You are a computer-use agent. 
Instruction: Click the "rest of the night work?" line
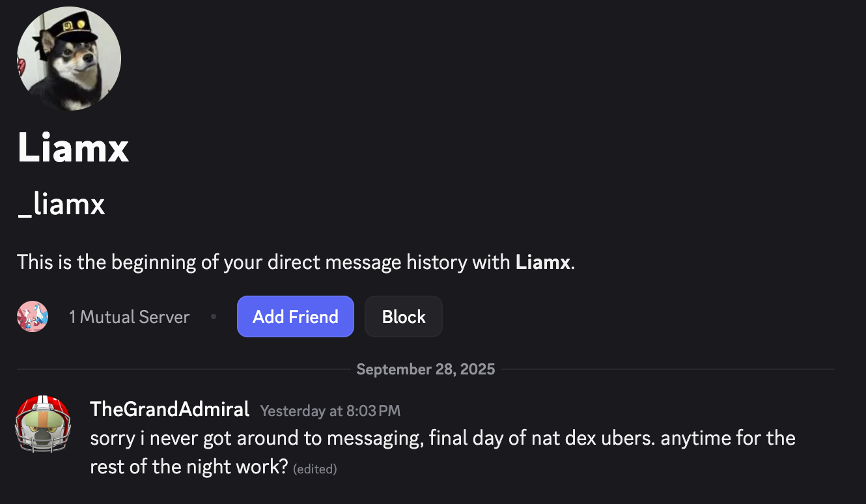click(x=189, y=468)
